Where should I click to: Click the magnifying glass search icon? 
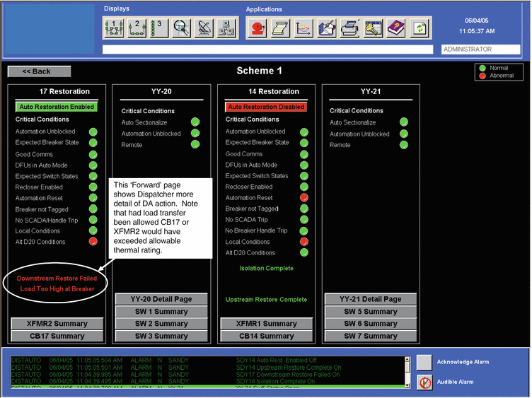(x=182, y=28)
